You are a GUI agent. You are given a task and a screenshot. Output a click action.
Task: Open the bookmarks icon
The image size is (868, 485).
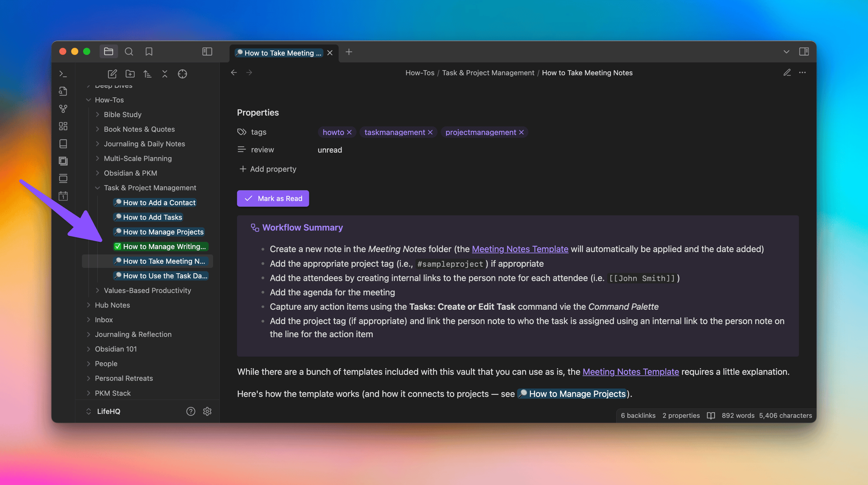pyautogui.click(x=149, y=52)
